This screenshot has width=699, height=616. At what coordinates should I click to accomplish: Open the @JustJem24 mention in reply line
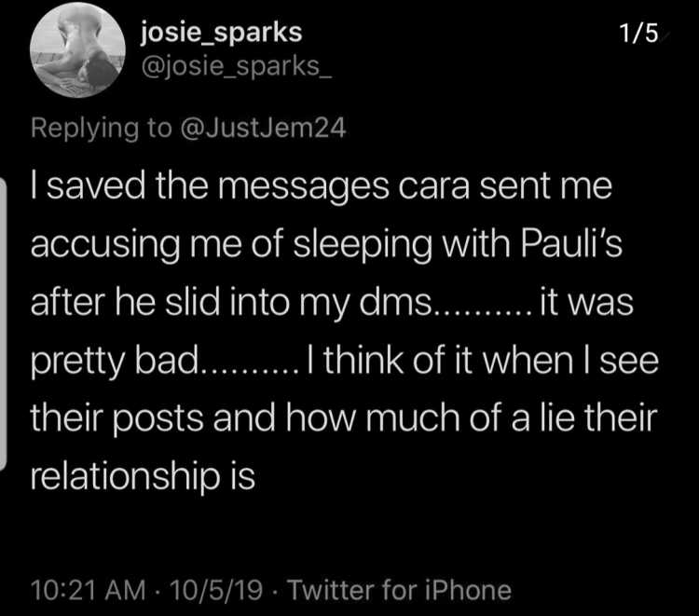263,128
